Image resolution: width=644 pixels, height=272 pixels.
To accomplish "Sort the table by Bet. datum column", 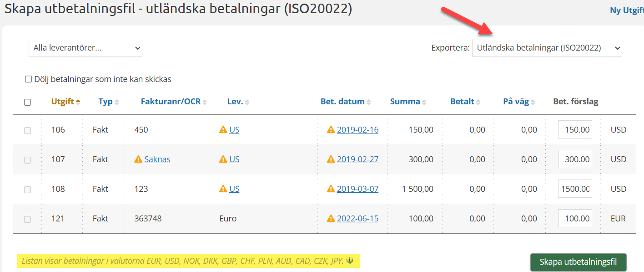I will pyautogui.click(x=342, y=102).
